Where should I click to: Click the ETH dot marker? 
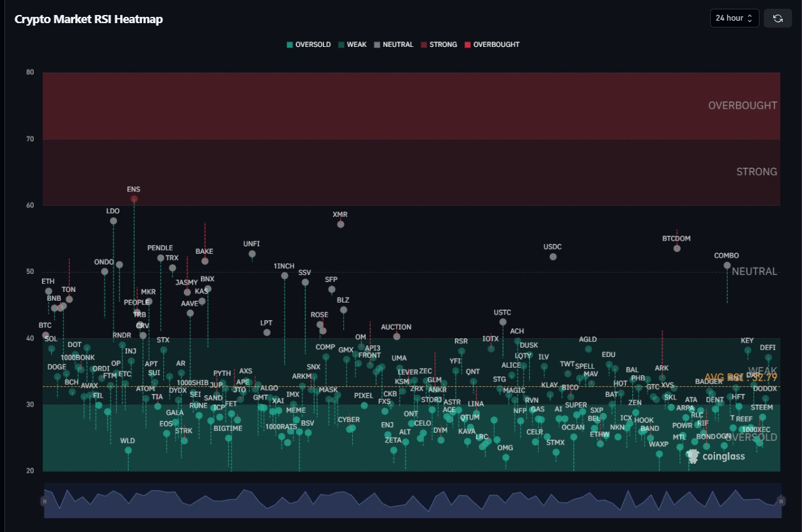coord(49,291)
